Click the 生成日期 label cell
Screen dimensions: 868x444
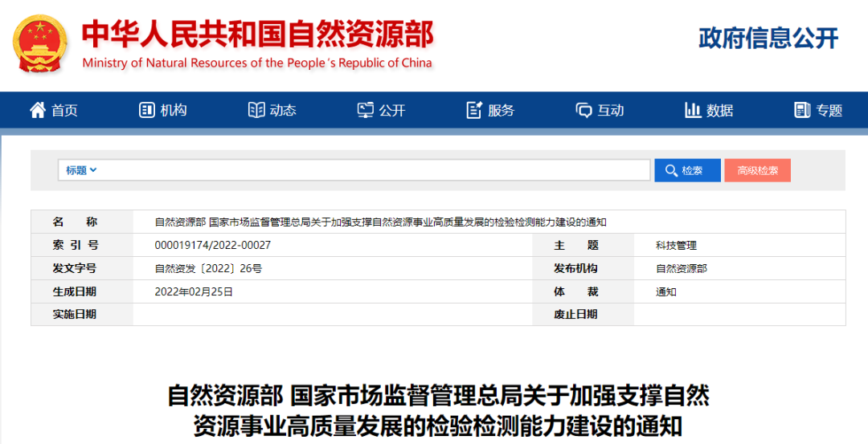(82, 291)
